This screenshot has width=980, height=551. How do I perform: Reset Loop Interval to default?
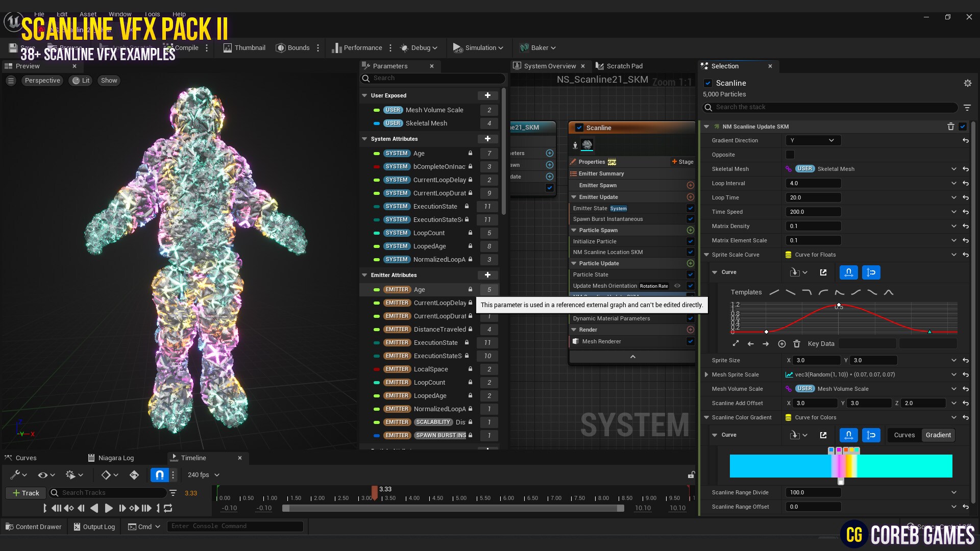click(965, 183)
